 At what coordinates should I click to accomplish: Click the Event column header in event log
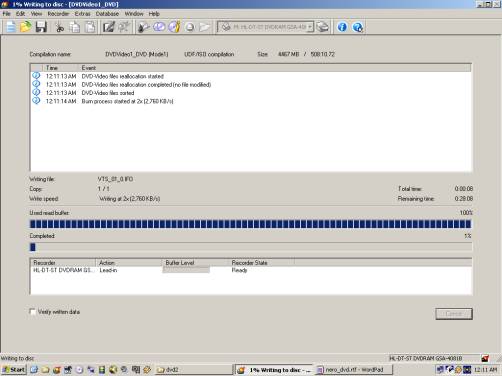click(x=275, y=68)
